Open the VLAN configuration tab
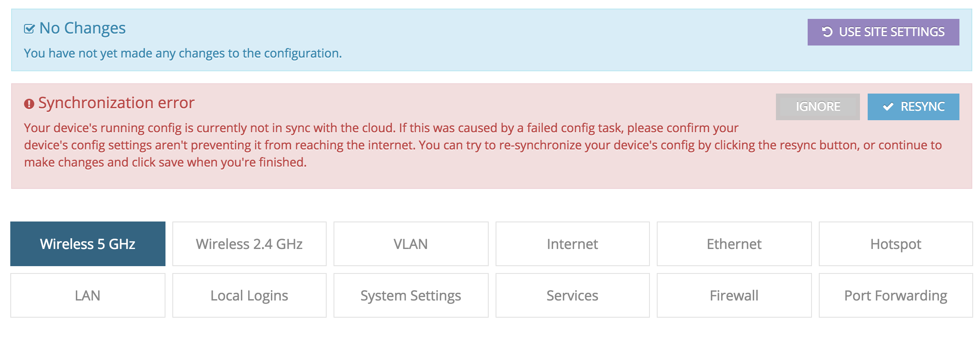This screenshot has height=352, width=980. 410,244
